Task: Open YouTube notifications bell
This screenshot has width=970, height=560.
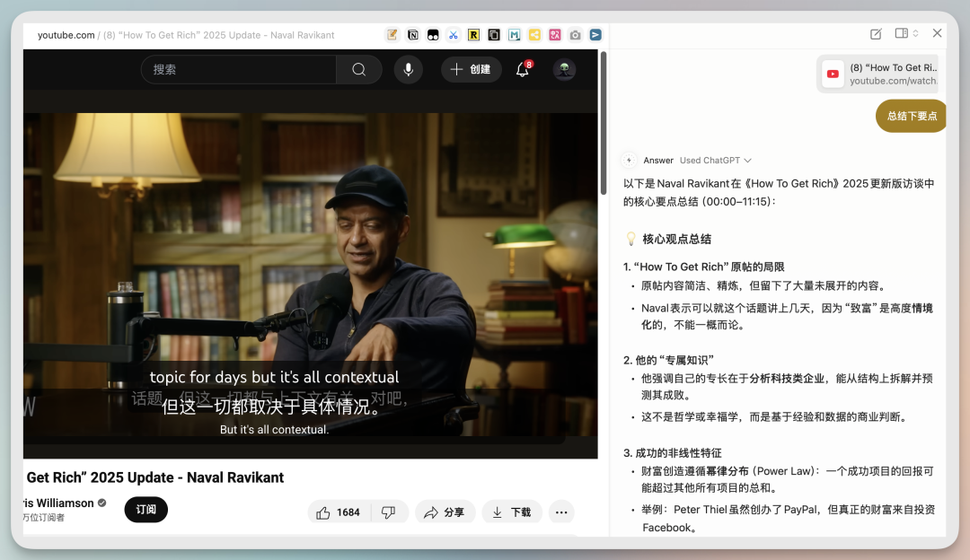Action: click(x=523, y=70)
